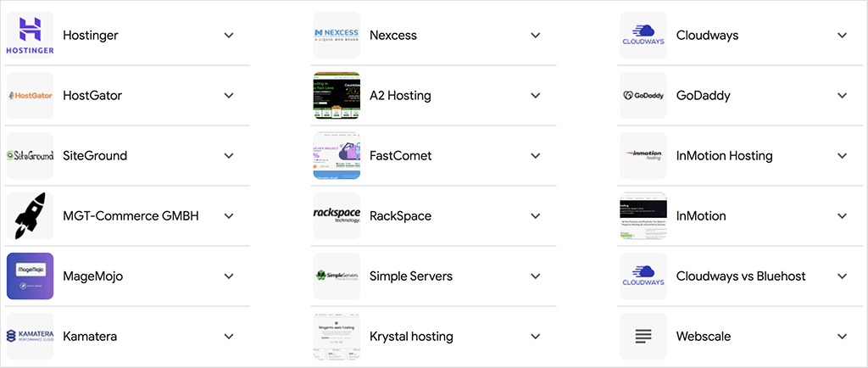This screenshot has height=368, width=868.
Task: Expand the InMotion row chevron
Action: (x=842, y=216)
